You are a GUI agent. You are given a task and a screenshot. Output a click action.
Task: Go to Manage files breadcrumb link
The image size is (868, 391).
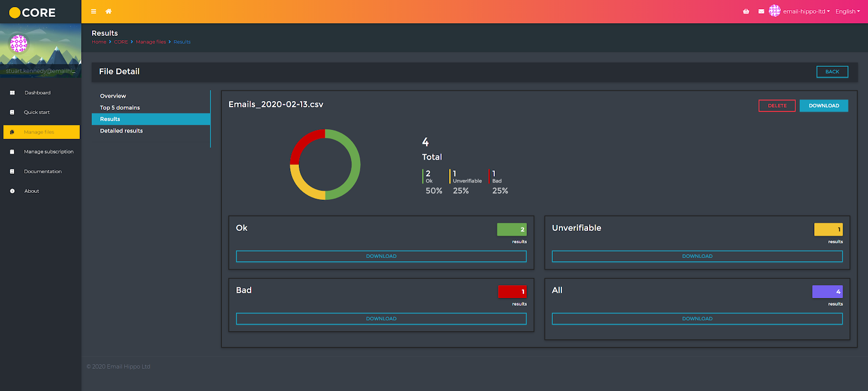[x=151, y=42]
